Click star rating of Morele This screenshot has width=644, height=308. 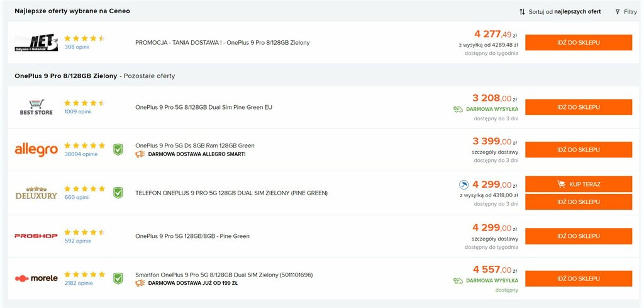(85, 274)
